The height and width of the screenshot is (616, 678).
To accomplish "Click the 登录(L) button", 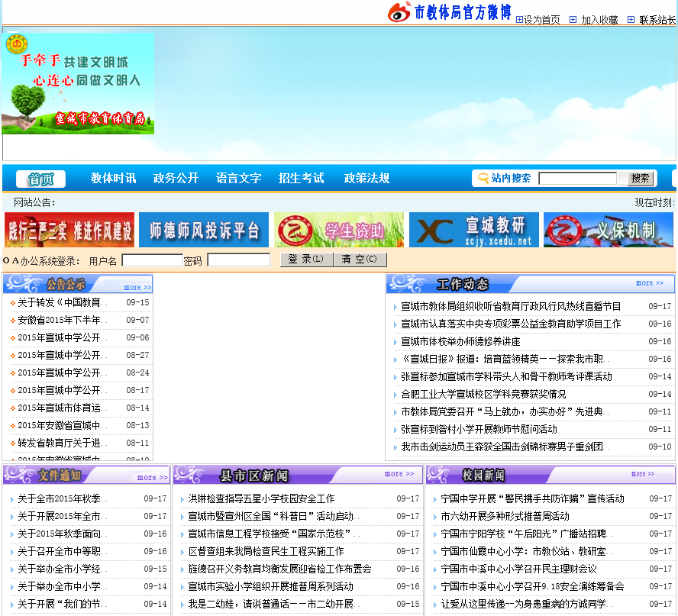I will 307,260.
